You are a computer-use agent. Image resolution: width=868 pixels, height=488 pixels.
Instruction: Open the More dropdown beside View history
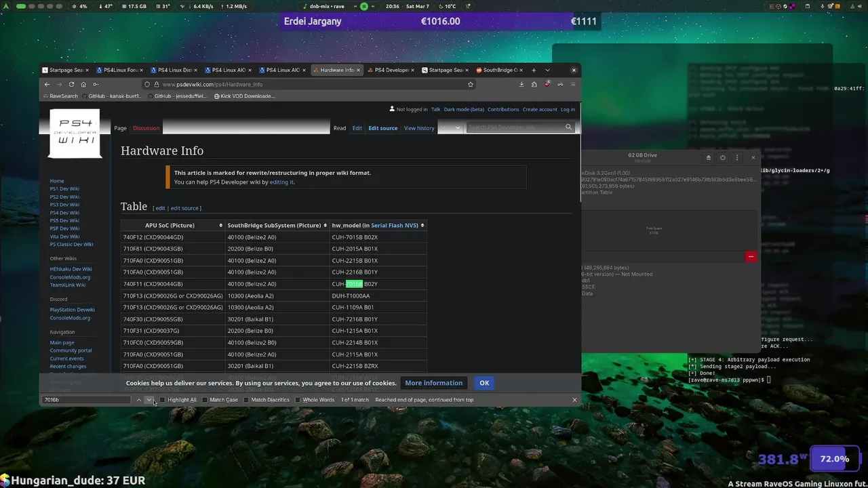point(451,127)
